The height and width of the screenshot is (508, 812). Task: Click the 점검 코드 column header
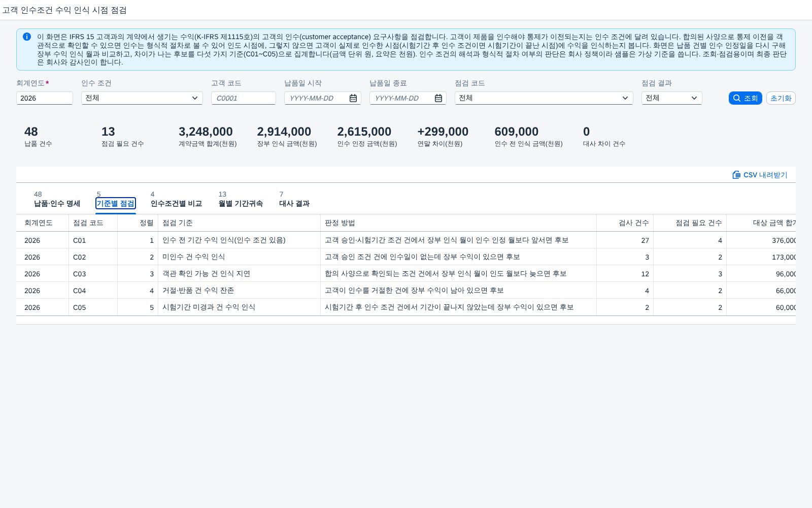click(93, 223)
